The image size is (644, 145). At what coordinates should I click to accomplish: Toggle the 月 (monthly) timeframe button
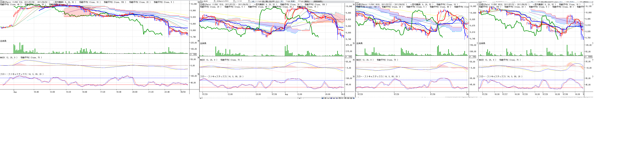(x=270, y=1)
